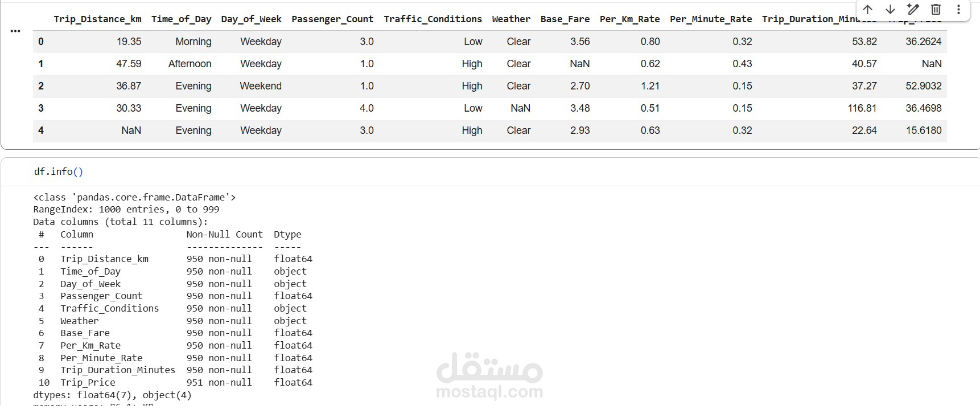Click trip price value 52.9032
The image size is (980, 409).
(924, 86)
